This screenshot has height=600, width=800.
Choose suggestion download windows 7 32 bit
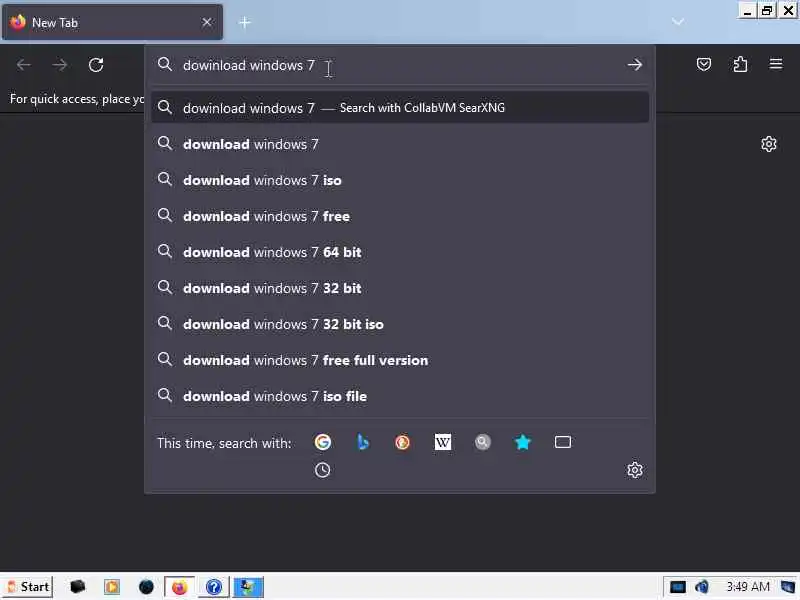click(399, 288)
